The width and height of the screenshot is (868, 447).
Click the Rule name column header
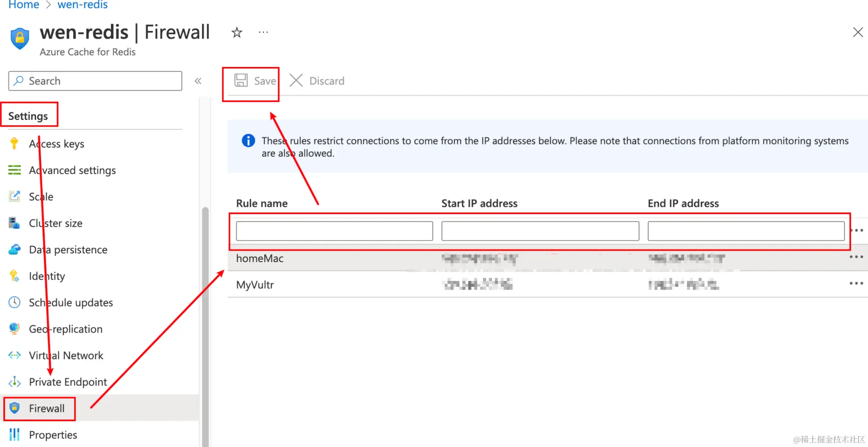tap(262, 203)
